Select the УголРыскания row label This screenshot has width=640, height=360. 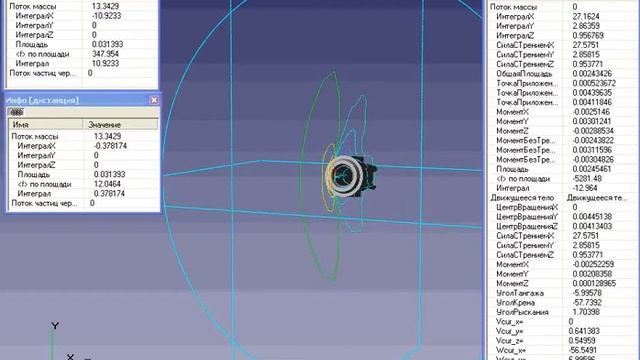pos(522,312)
